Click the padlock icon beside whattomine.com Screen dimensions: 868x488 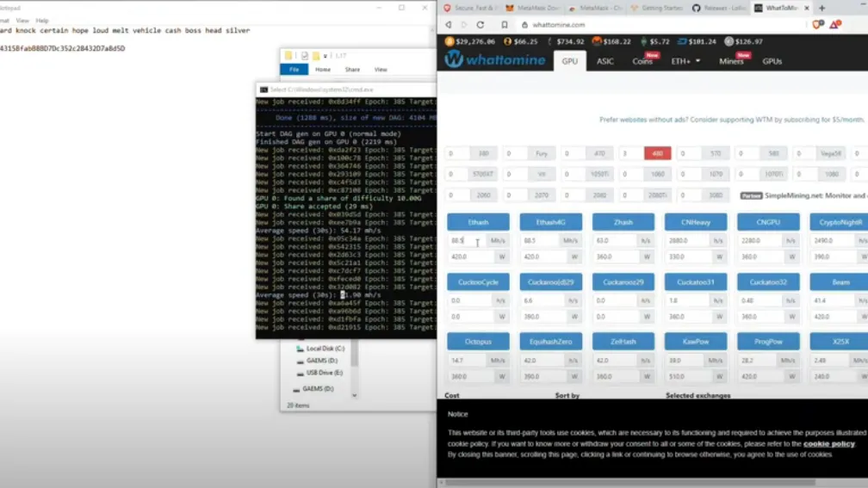tap(524, 25)
